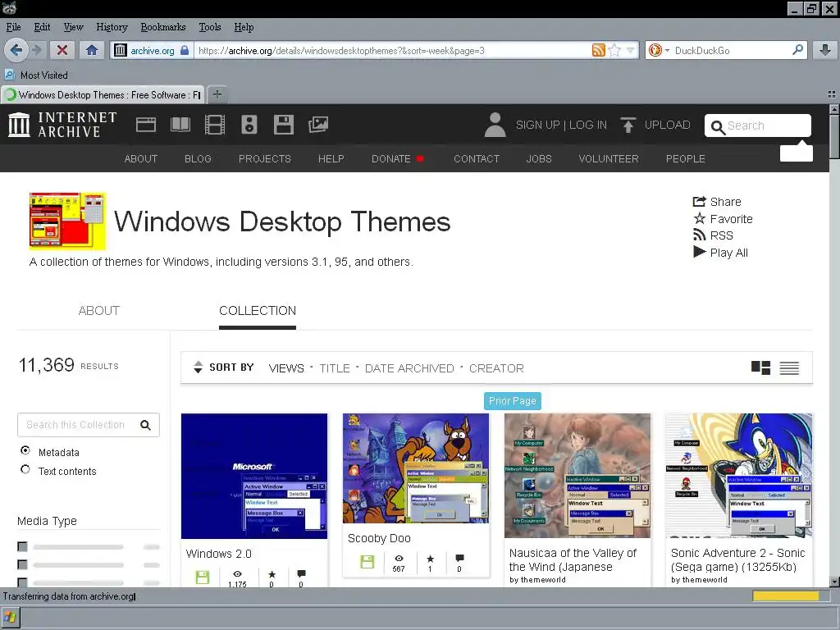Viewport: 840px width, 630px height.
Task: Open the Windows 2.0 theme thumbnail
Action: (x=254, y=476)
